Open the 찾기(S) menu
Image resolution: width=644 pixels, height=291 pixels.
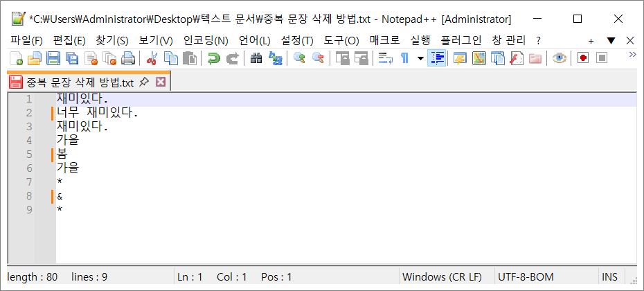tap(112, 40)
